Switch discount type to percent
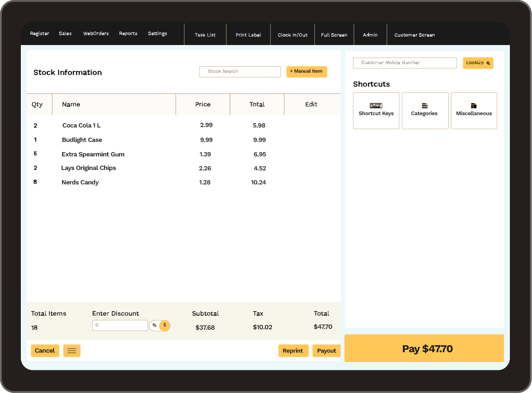This screenshot has width=532, height=393. tap(154, 325)
